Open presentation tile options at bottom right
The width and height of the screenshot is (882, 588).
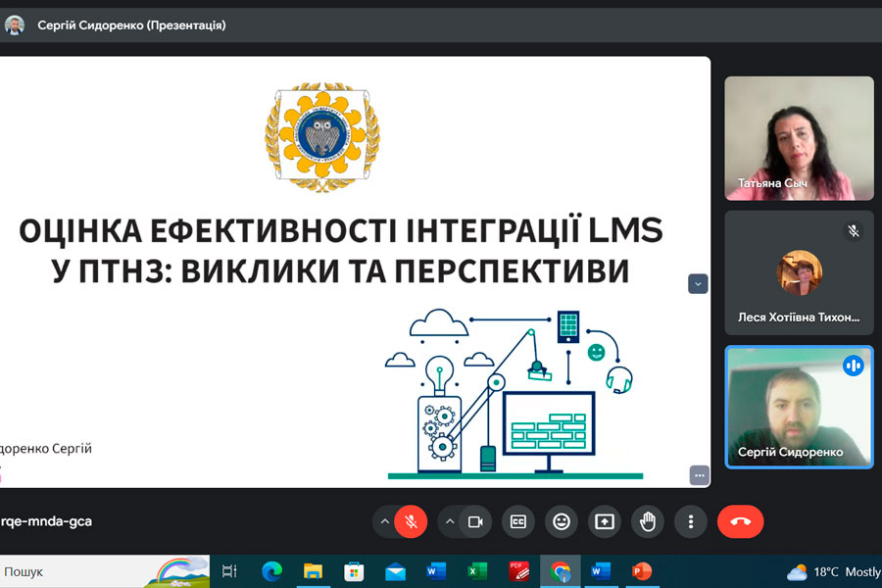pyautogui.click(x=699, y=475)
